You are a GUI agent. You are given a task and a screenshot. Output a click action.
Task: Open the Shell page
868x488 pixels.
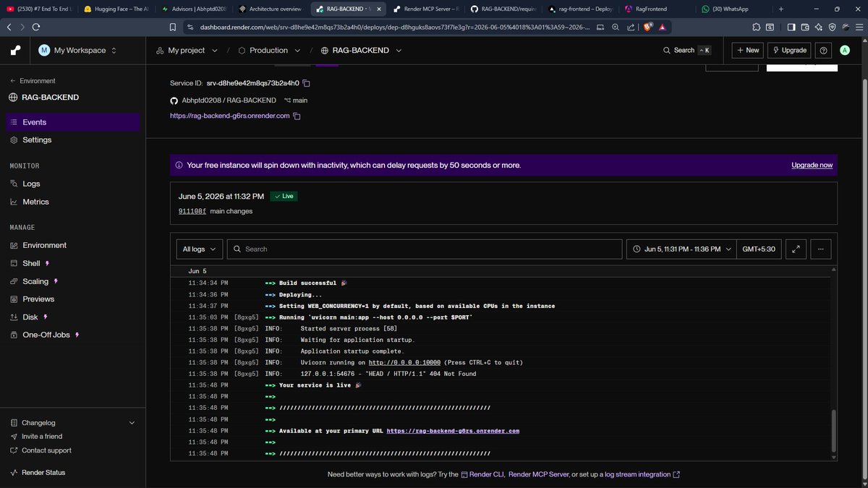coord(31,263)
